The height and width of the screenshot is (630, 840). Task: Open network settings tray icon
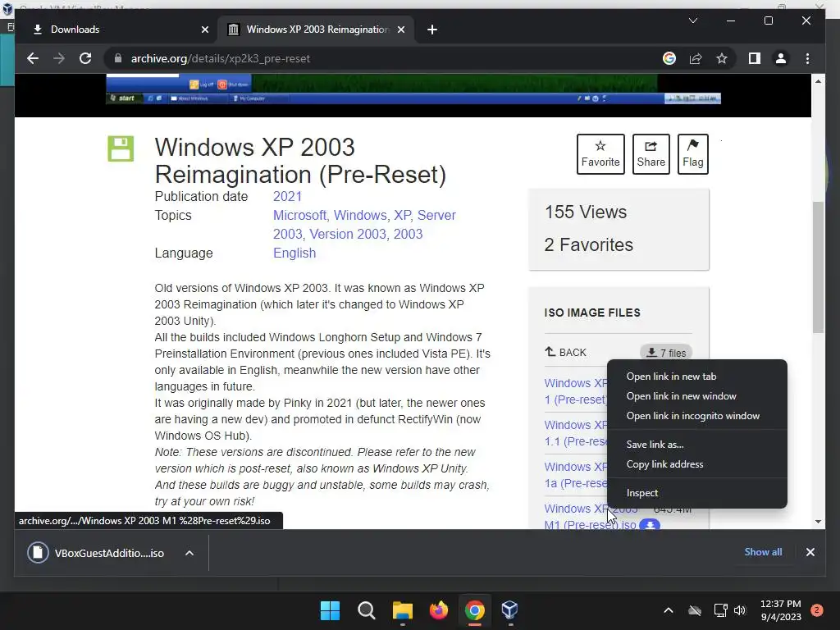[720, 610]
